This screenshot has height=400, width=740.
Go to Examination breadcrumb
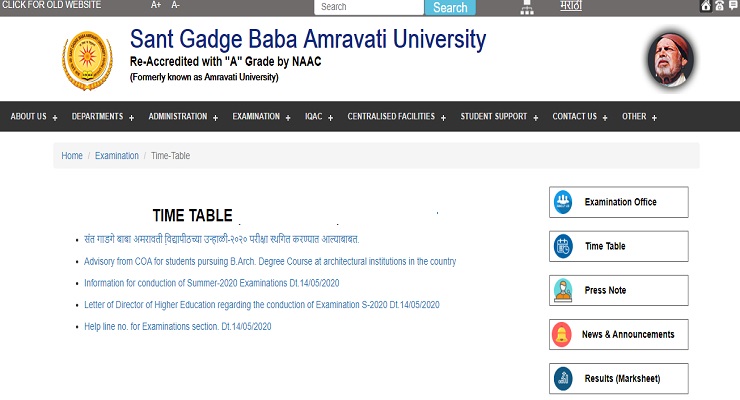click(117, 156)
